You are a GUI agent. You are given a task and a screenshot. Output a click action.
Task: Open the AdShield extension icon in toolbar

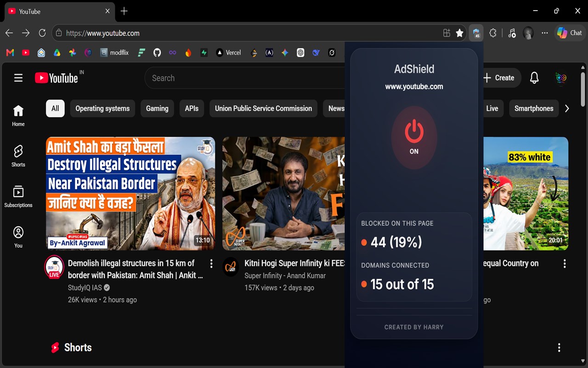tap(476, 33)
